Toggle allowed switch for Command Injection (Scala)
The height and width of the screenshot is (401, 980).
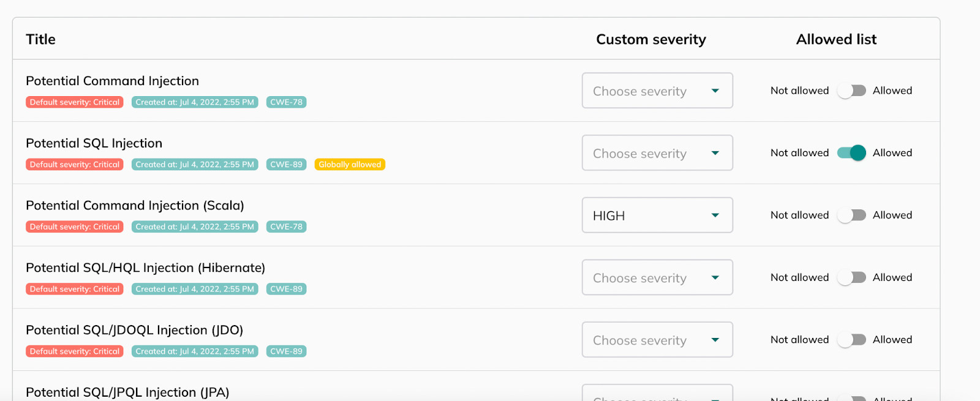click(x=851, y=215)
